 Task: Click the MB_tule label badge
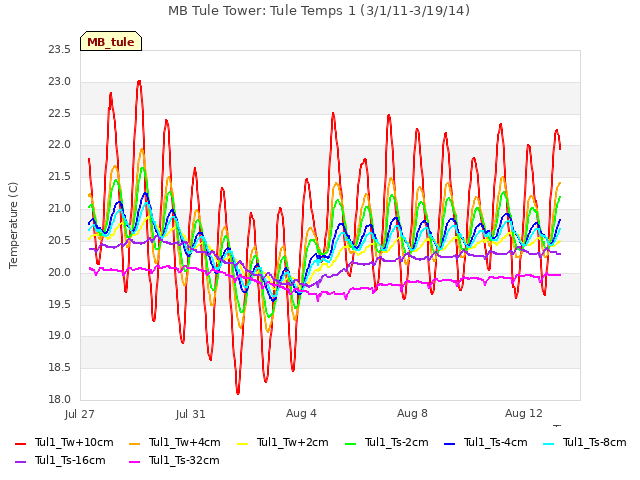click(x=111, y=41)
